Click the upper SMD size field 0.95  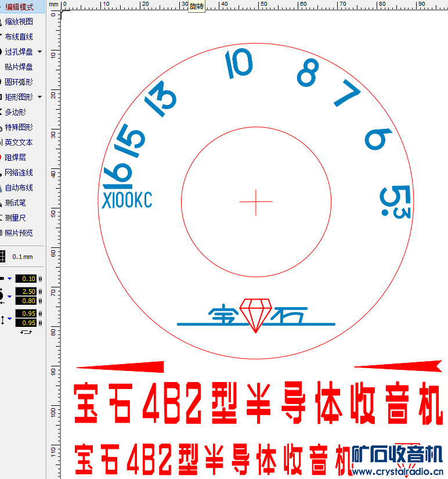tap(26, 314)
